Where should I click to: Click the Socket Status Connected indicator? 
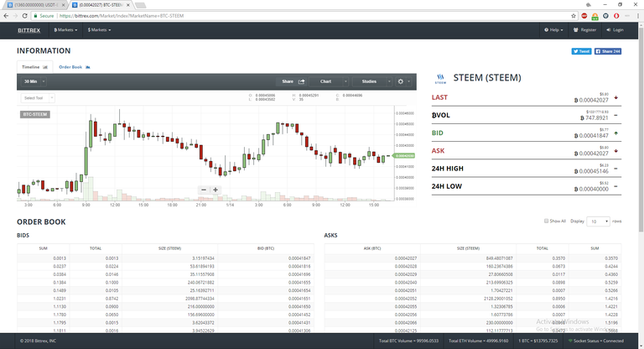coord(596,341)
